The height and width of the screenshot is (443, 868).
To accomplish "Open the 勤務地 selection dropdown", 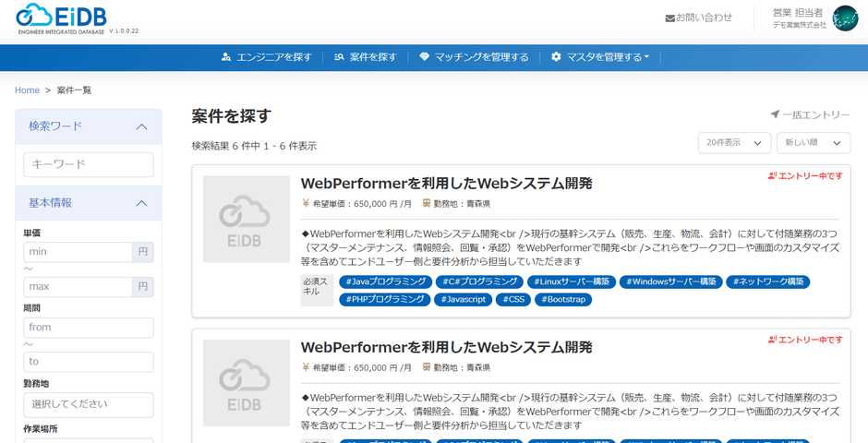I will click(x=89, y=404).
